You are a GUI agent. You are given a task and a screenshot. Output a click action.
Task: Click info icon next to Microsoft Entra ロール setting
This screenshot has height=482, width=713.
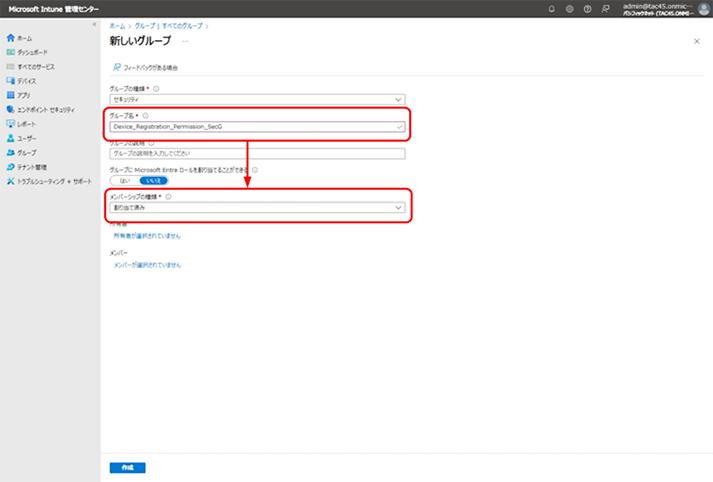click(x=255, y=170)
